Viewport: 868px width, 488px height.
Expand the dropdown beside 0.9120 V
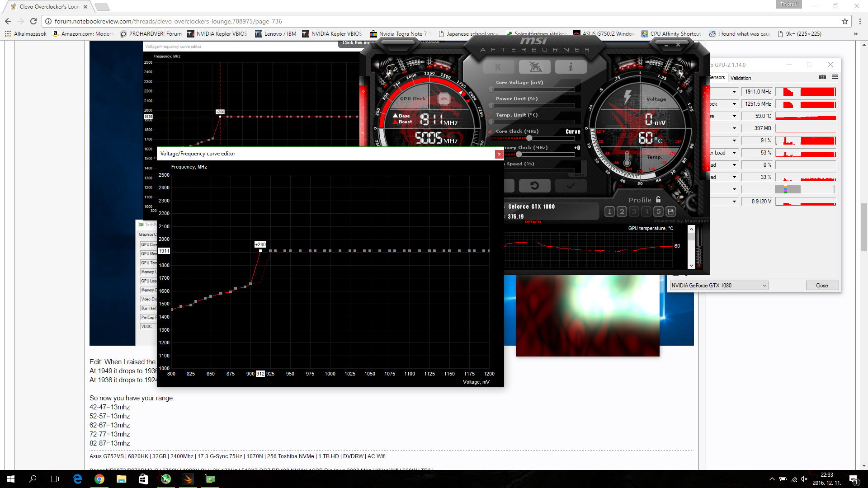coord(734,202)
